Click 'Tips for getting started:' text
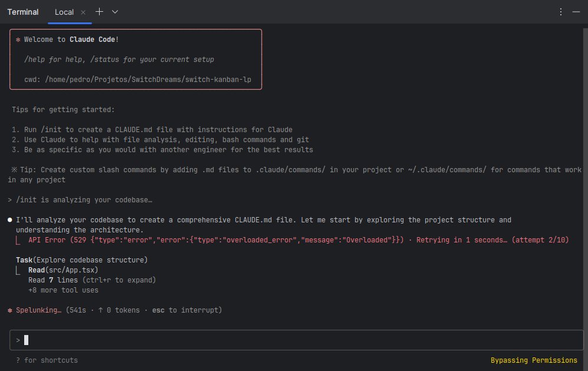Image resolution: width=588 pixels, height=371 pixels. point(63,110)
